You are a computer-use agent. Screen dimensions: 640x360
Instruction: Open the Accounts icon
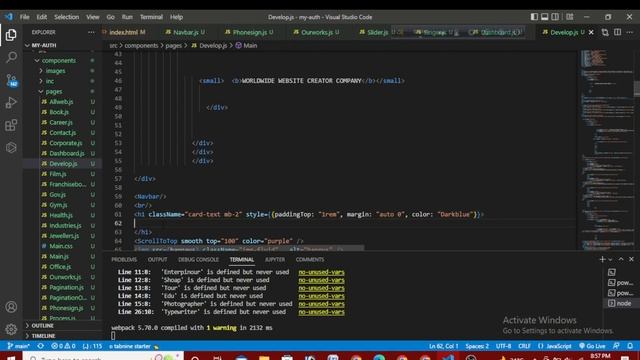11,307
